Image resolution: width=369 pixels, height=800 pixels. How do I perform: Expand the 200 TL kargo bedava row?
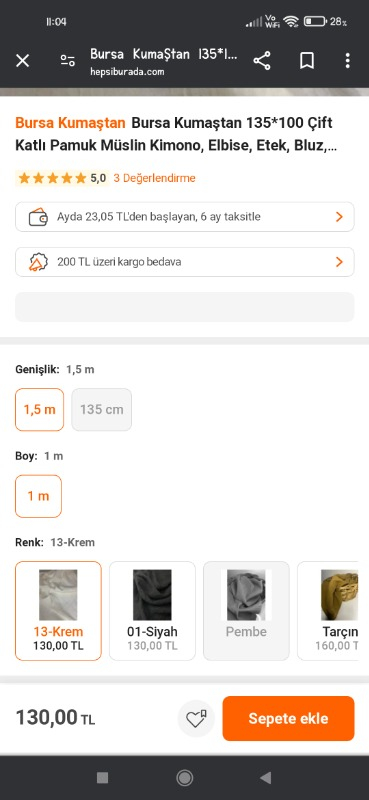[185, 262]
